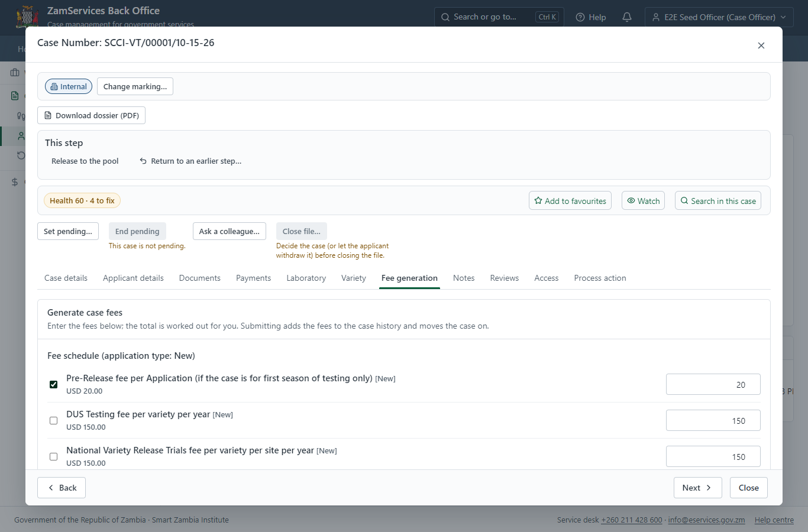Uncheck Pre-Release fee per Application
808x532 pixels.
[x=54, y=384]
